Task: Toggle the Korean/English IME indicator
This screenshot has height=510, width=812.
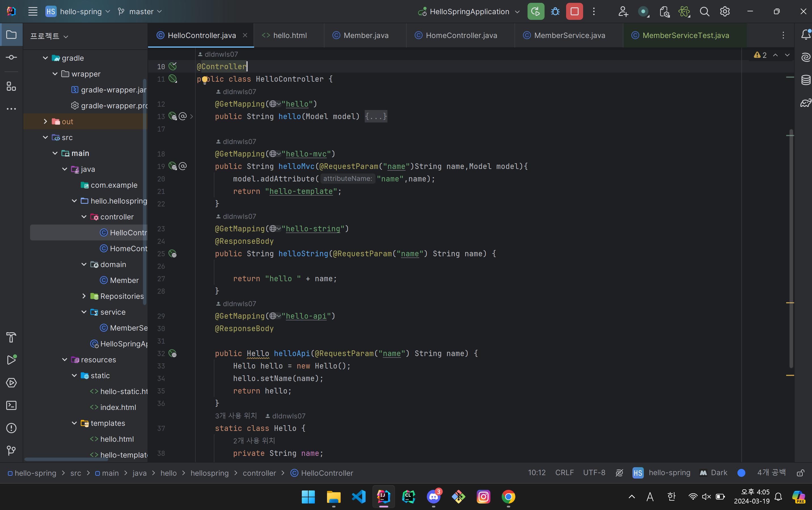Action: pyautogui.click(x=671, y=496)
